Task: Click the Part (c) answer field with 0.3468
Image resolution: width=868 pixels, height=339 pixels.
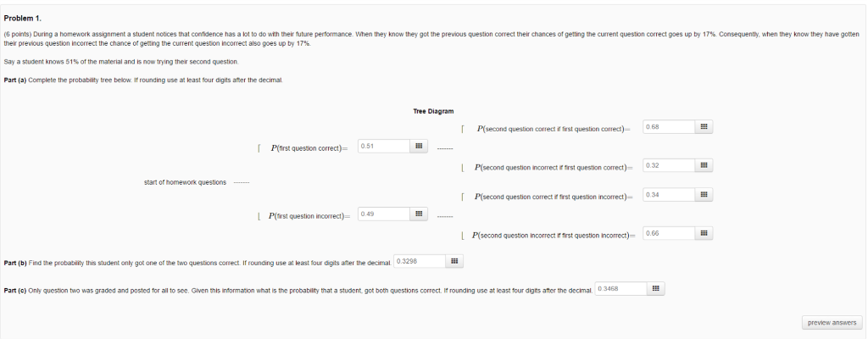Action: pos(621,289)
